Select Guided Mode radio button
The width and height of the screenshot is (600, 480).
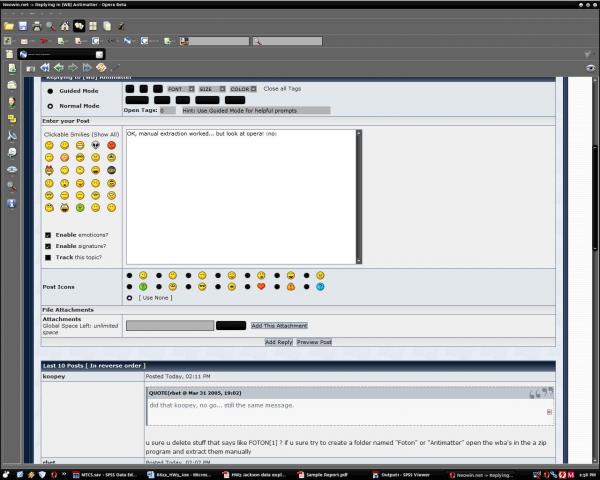(x=50, y=91)
